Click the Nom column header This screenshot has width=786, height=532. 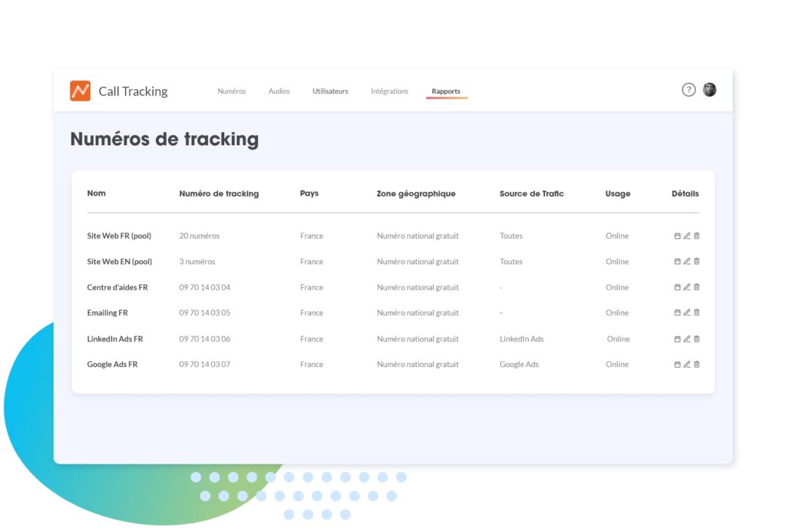[96, 193]
